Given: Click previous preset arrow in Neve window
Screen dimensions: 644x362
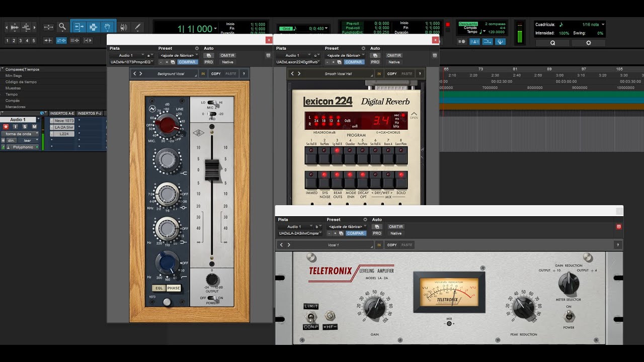Looking at the screenshot, I should (x=134, y=73).
